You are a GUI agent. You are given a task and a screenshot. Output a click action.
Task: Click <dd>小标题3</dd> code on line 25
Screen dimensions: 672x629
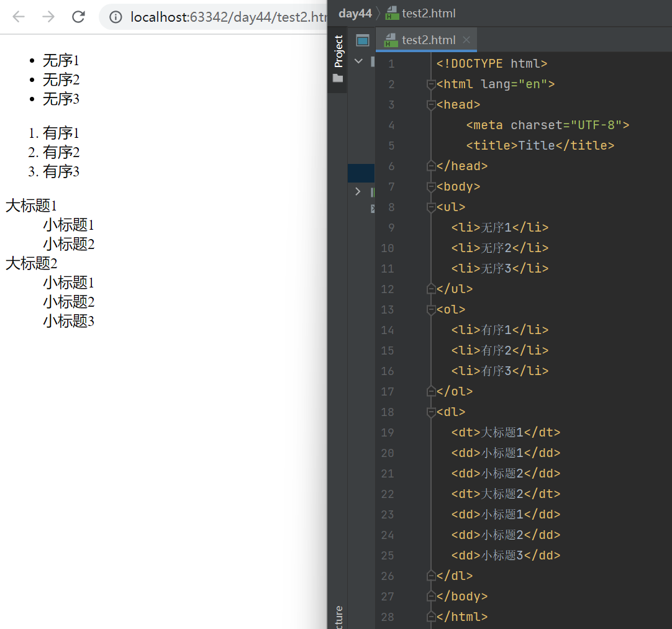(506, 555)
